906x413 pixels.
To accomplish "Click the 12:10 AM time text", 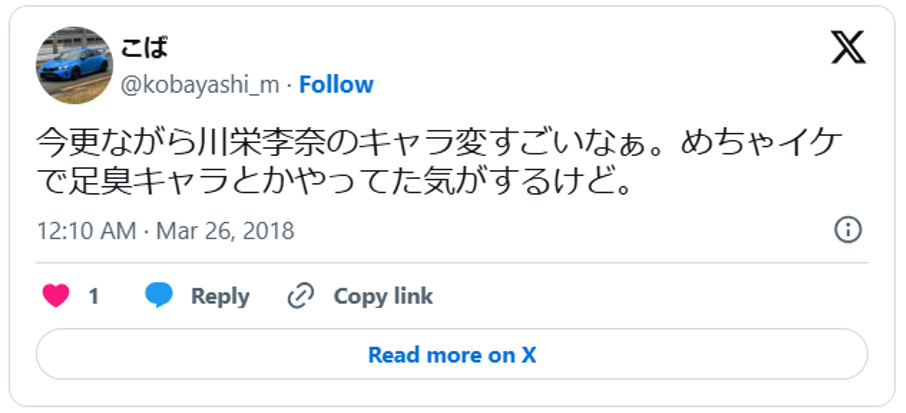I will pos(85,231).
